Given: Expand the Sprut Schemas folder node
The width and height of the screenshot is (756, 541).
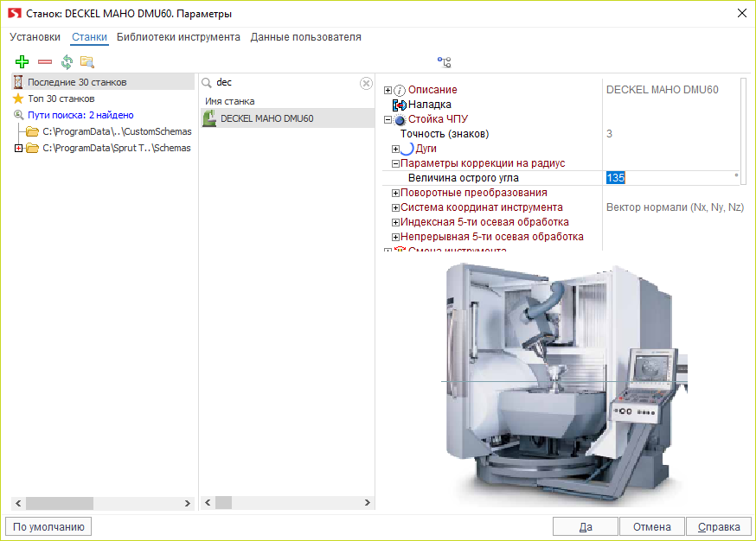Looking at the screenshot, I should tap(19, 148).
